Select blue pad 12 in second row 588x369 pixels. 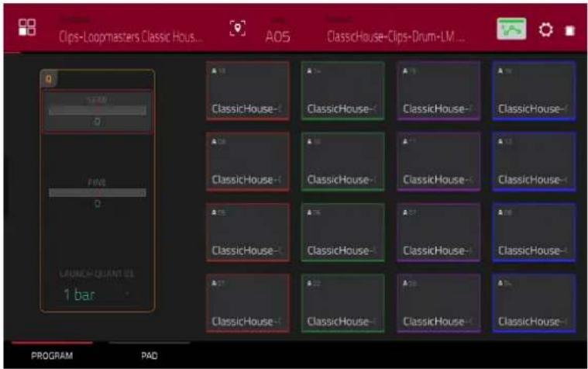click(534, 162)
